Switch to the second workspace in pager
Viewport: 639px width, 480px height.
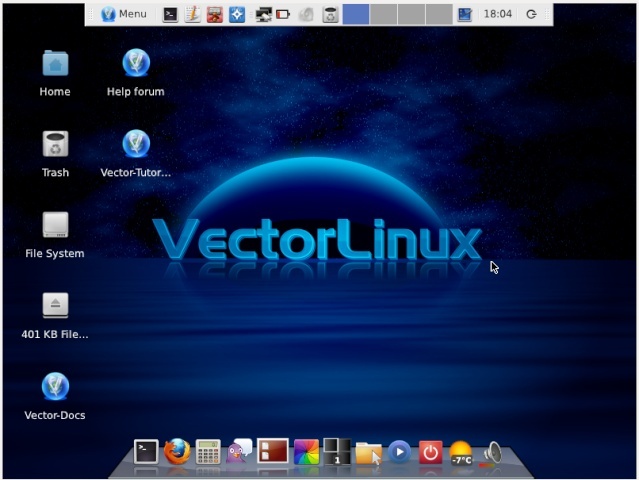click(383, 14)
